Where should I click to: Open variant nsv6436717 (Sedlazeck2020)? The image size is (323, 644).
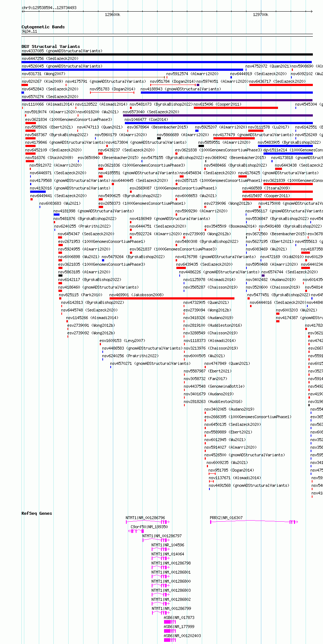pyautogui.click(x=278, y=81)
